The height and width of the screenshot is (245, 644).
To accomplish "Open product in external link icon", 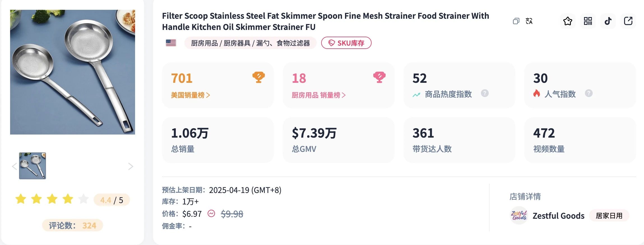I will 628,21.
